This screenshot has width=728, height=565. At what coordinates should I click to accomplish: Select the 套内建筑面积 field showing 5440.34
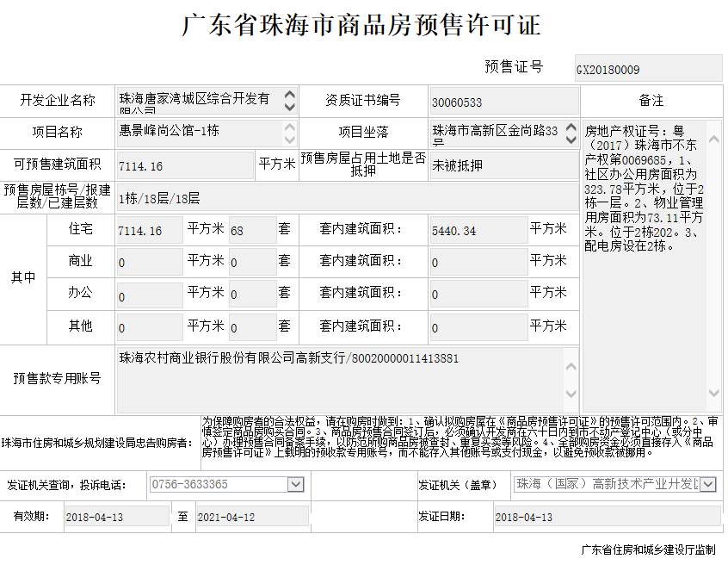478,230
